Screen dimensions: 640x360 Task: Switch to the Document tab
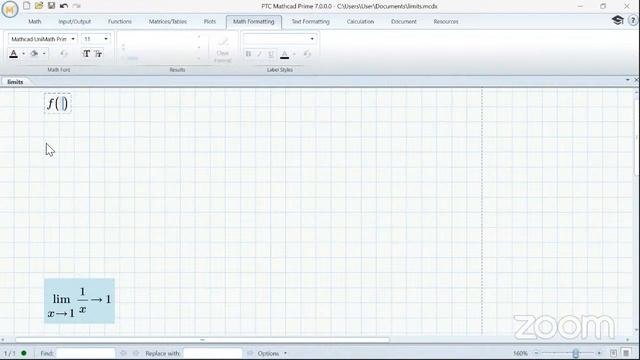(404, 21)
